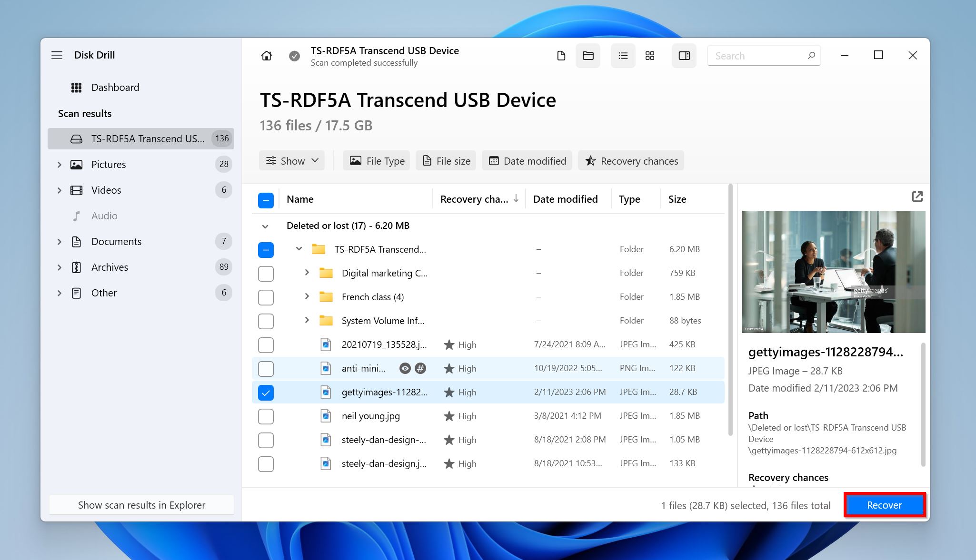Enable checkbox for neil young.jpg

click(x=266, y=416)
